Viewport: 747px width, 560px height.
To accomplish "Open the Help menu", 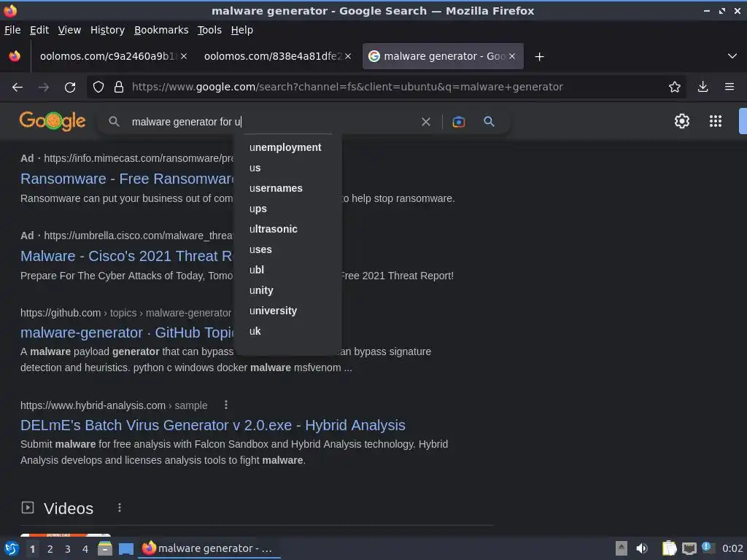I will click(242, 30).
